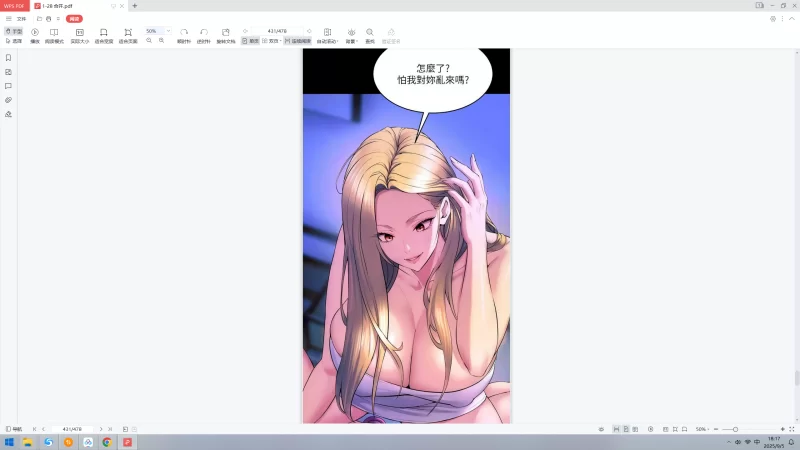Go to next page in status bar
800x450 pixels.
(x=101, y=429)
